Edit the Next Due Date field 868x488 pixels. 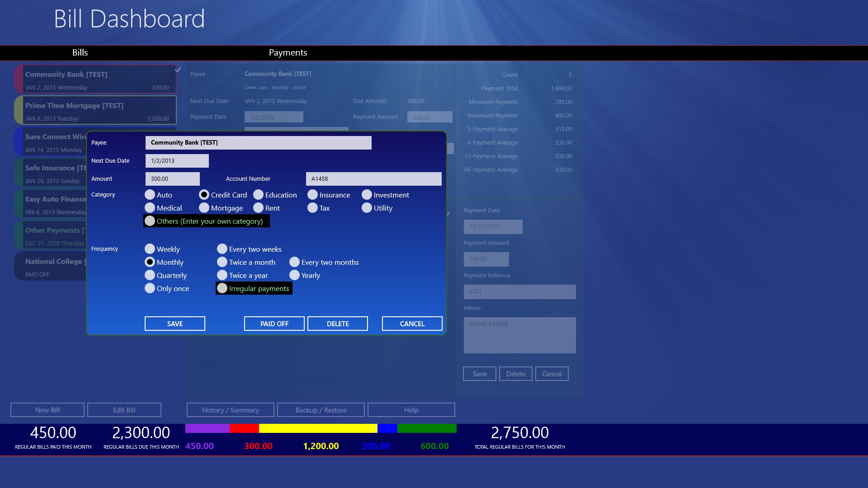[177, 161]
